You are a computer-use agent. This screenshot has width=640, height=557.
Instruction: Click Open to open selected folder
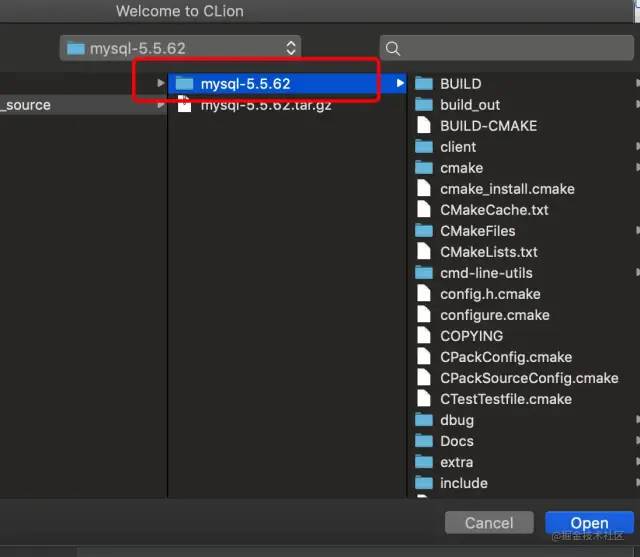coord(589,523)
